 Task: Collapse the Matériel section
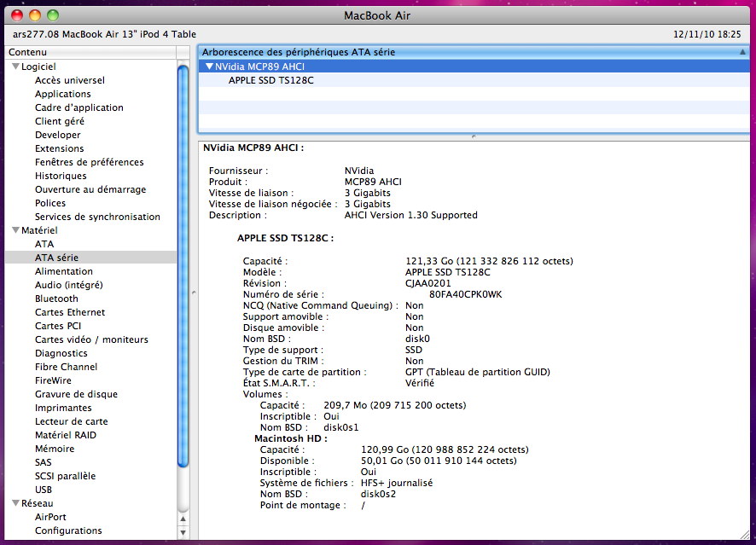click(x=16, y=230)
